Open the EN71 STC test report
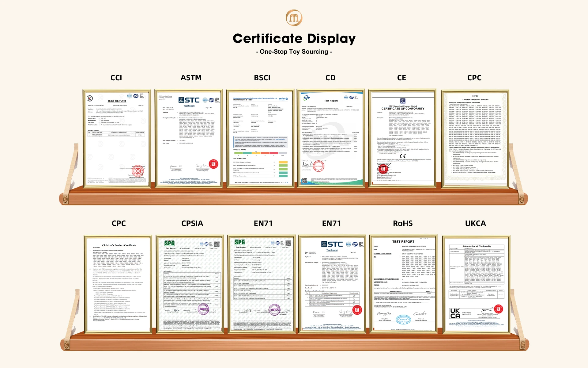The width and height of the screenshot is (588, 368). click(x=332, y=285)
